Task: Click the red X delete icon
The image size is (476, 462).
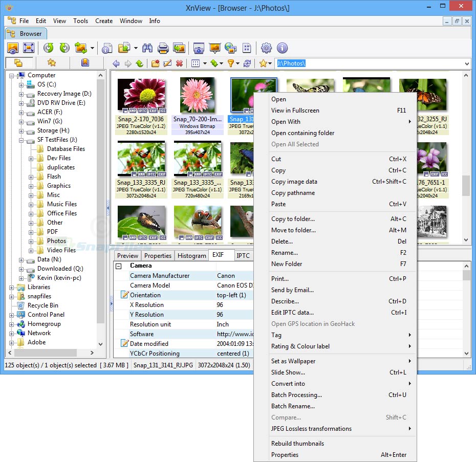Action: click(x=179, y=63)
